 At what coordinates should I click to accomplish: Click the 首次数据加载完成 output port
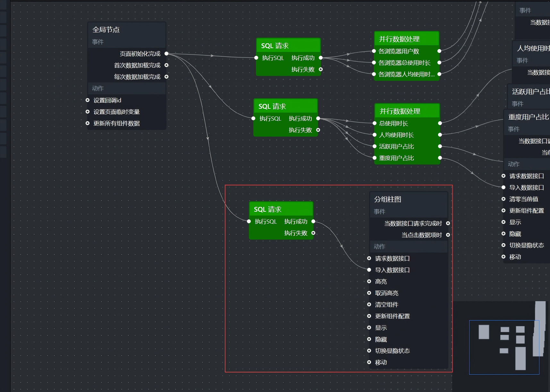pos(166,65)
